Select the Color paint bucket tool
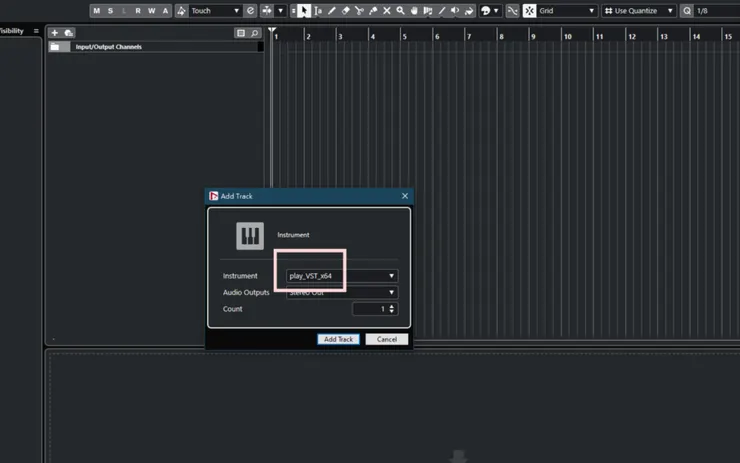The width and height of the screenshot is (740, 463). pyautogui.click(x=469, y=10)
